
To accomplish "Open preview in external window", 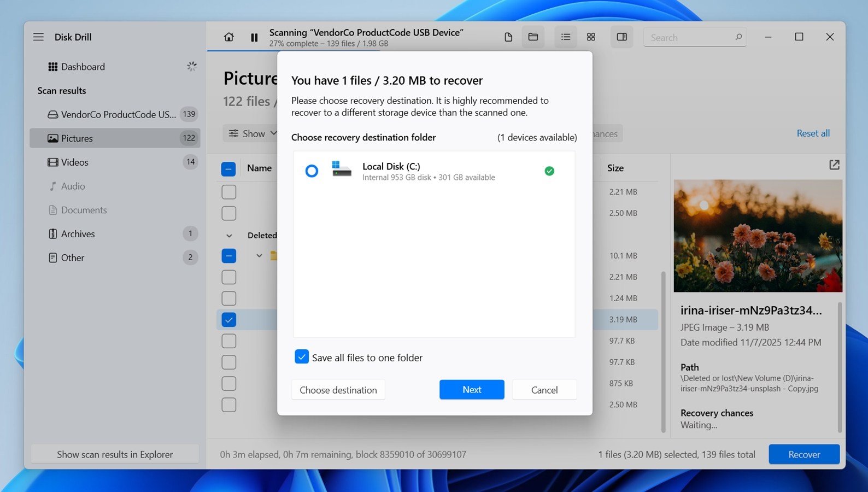I will coord(834,165).
